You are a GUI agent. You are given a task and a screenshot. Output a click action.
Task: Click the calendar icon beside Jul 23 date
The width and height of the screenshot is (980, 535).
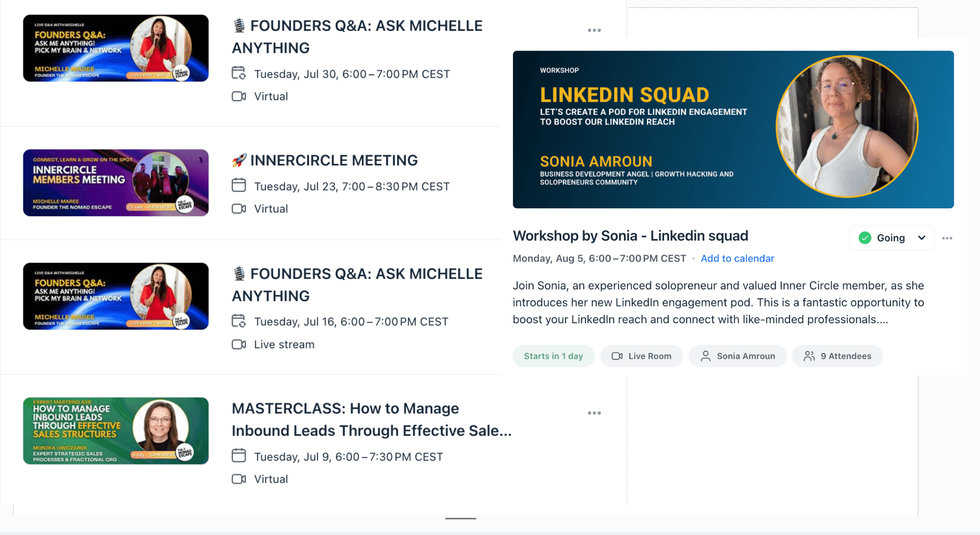point(239,186)
